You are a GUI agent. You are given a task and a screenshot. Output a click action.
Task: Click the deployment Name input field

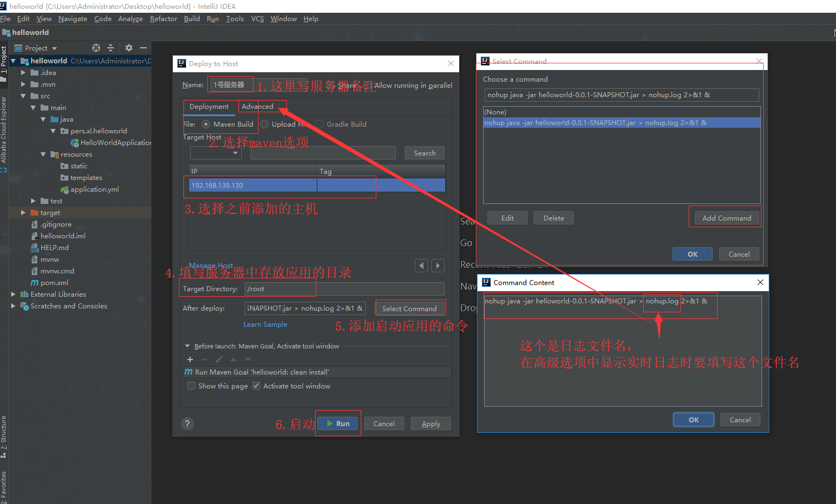point(230,85)
